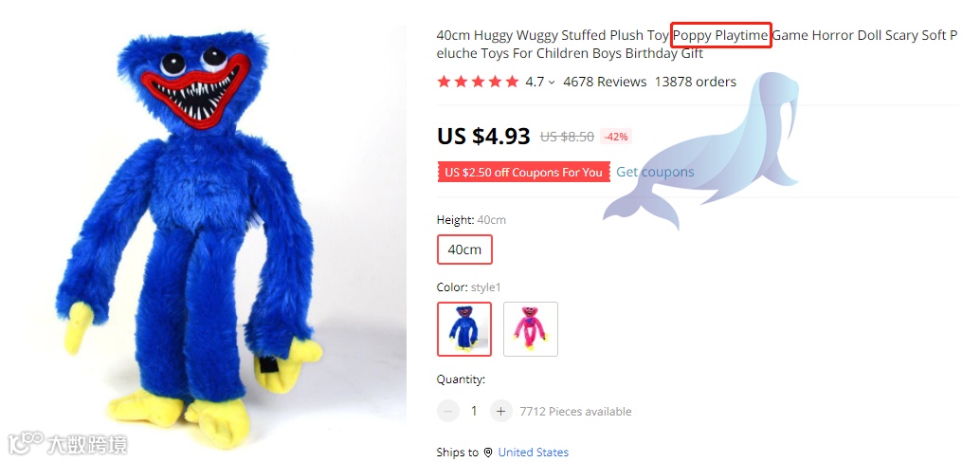
Task: Click the Get coupons link
Action: tap(655, 172)
